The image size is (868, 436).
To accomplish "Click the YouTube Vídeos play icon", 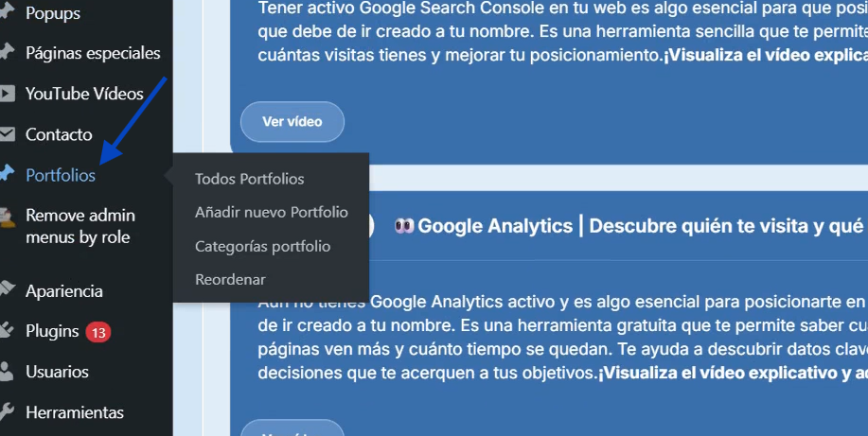I will 7,94.
